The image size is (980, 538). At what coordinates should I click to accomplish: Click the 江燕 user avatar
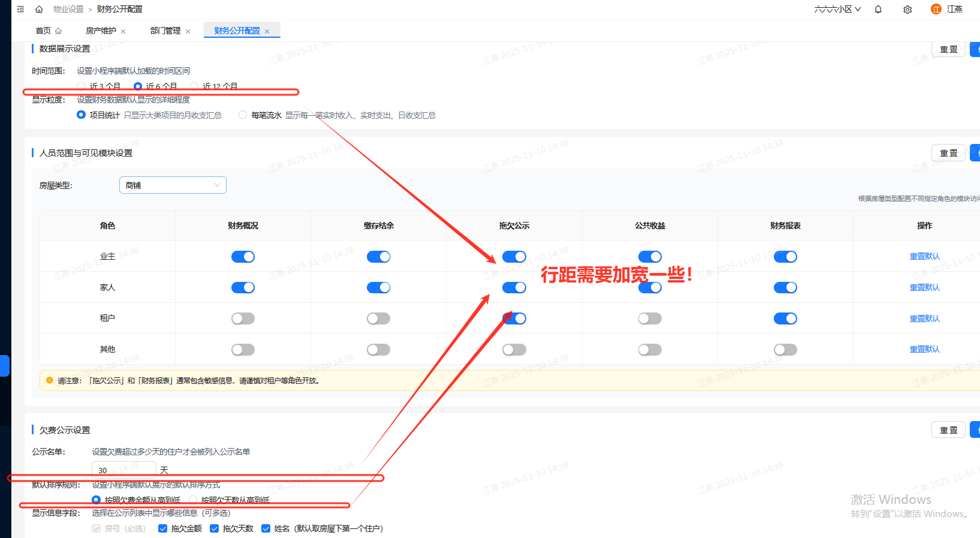click(936, 9)
